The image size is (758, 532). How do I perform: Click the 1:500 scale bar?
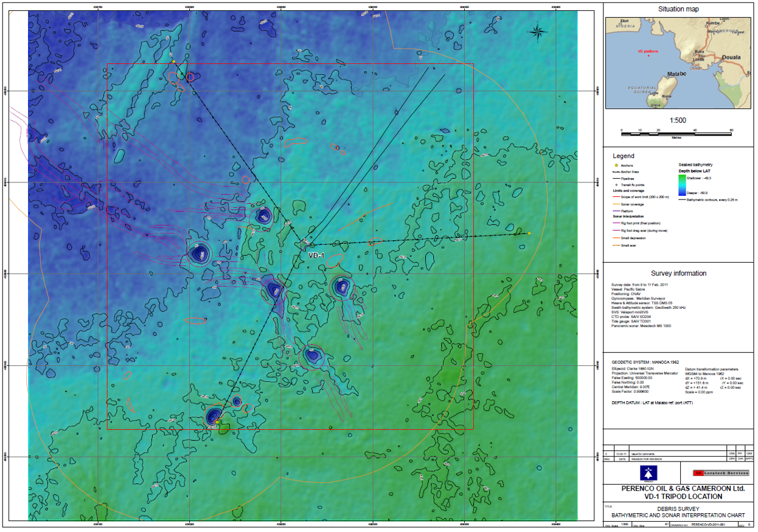pyautogui.click(x=676, y=131)
